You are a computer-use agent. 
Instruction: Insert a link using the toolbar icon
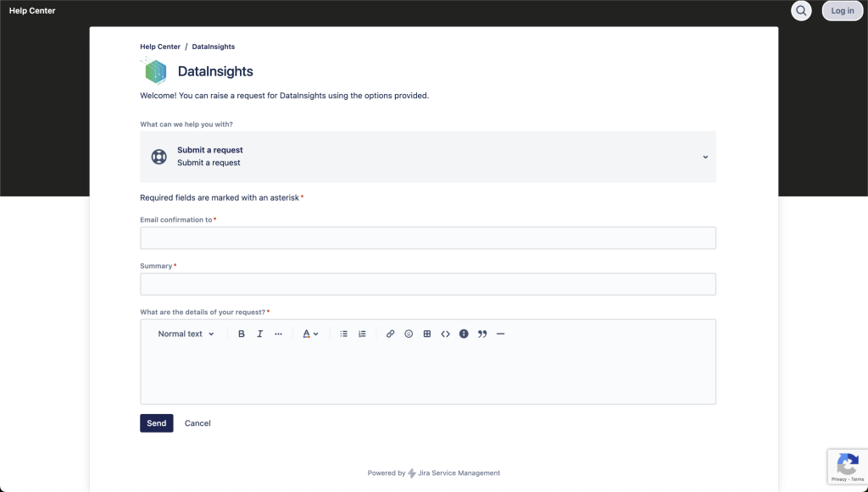tap(390, 334)
